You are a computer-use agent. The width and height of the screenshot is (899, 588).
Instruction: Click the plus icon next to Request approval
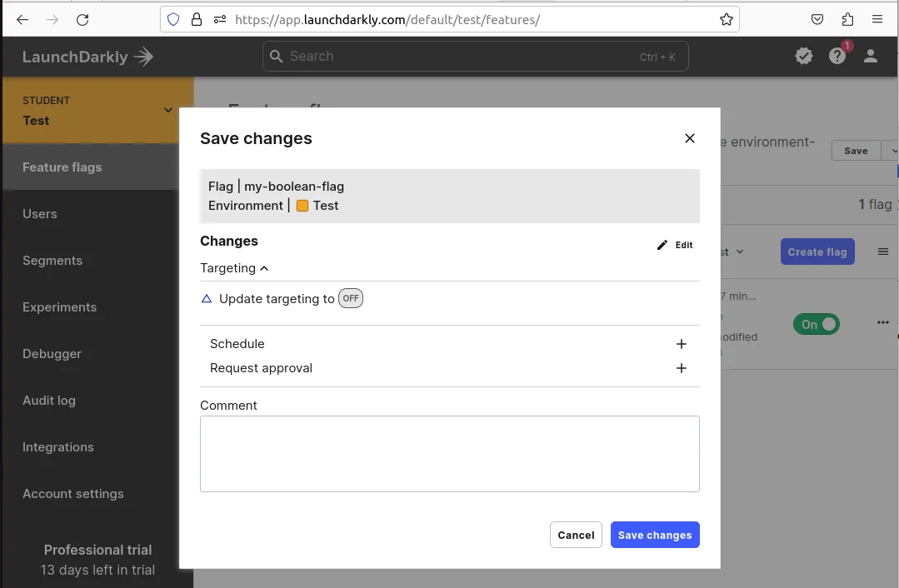tap(682, 368)
